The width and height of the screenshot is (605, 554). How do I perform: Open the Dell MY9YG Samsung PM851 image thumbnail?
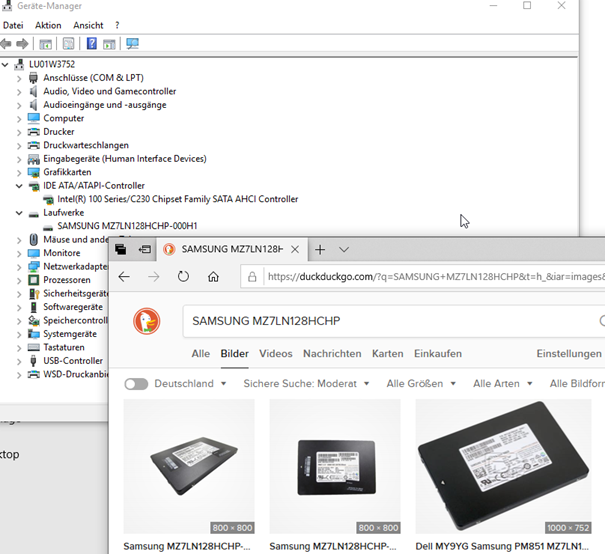[x=510, y=466]
